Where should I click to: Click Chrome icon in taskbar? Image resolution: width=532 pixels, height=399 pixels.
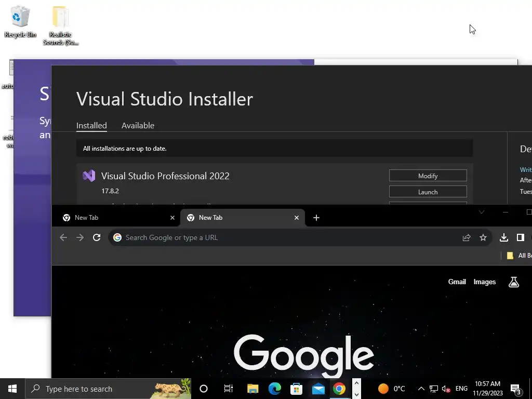click(339, 389)
